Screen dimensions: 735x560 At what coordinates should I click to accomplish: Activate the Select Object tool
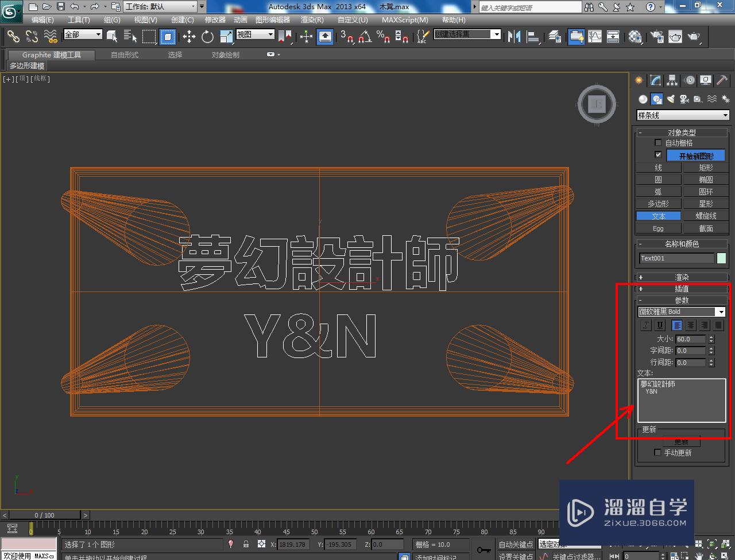[x=112, y=37]
